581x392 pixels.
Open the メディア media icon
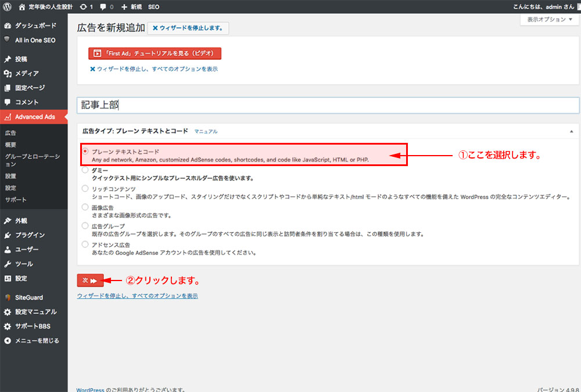(x=8, y=73)
